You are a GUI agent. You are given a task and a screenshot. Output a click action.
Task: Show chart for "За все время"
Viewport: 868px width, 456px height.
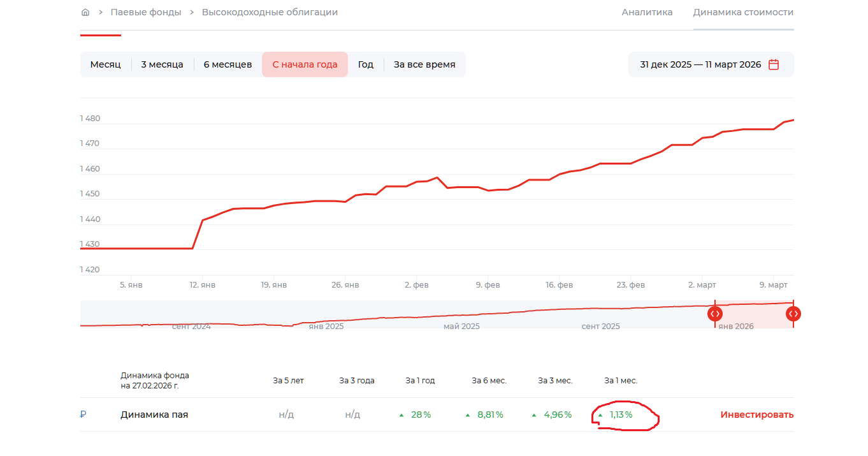[424, 64]
